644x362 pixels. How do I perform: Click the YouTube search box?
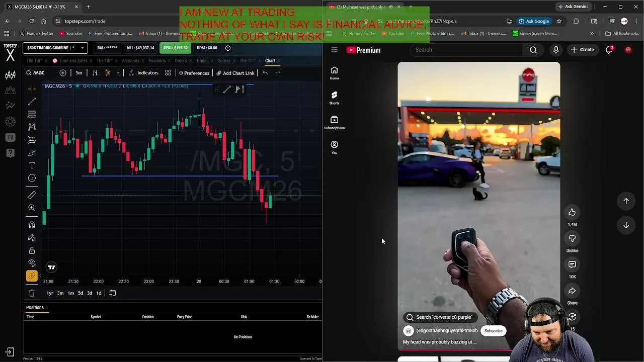[x=467, y=50]
